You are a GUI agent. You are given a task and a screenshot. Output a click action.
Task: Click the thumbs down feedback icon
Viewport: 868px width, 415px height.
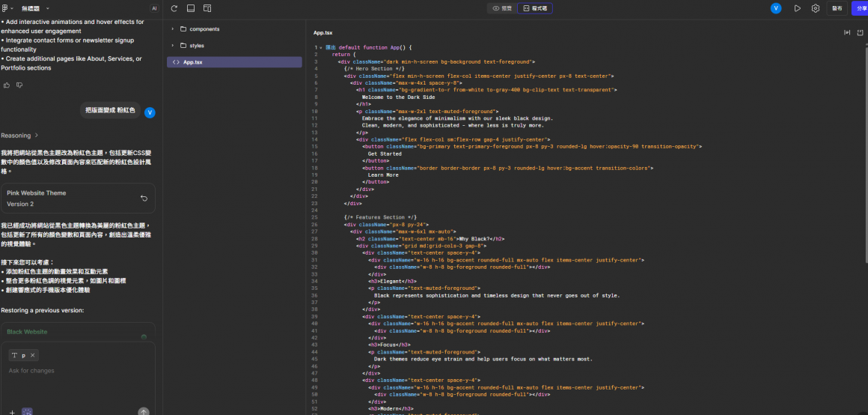pyautogui.click(x=19, y=85)
